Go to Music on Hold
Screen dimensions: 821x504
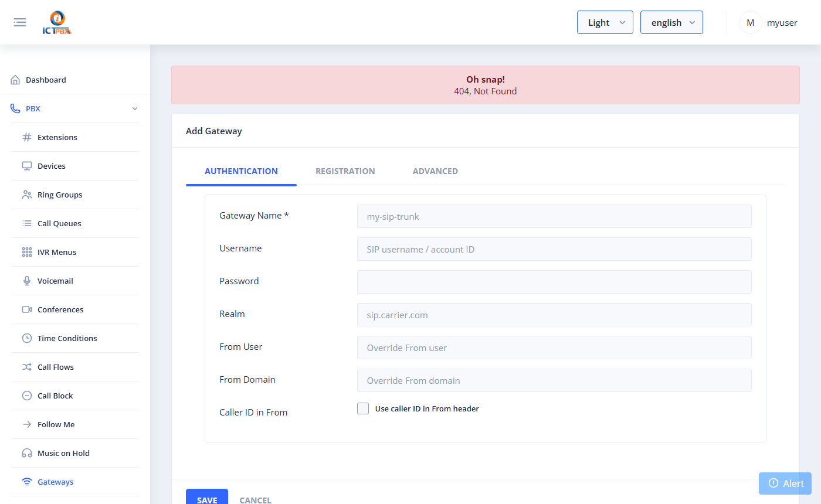[x=75, y=453]
